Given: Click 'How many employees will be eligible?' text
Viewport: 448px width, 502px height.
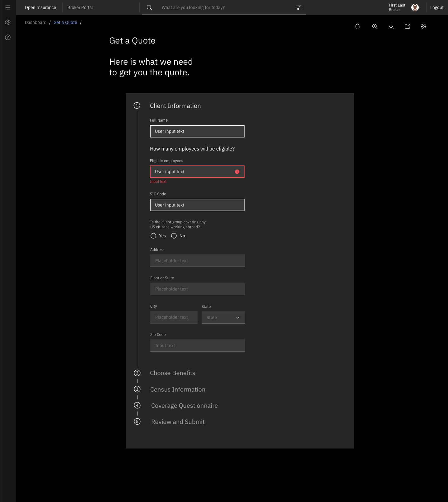Looking at the screenshot, I should 192,149.
